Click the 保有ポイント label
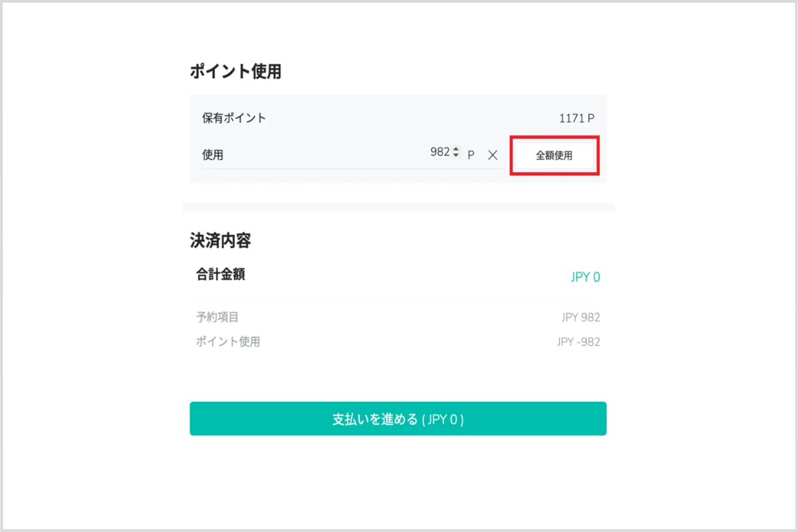This screenshot has height=532, width=798. [234, 118]
